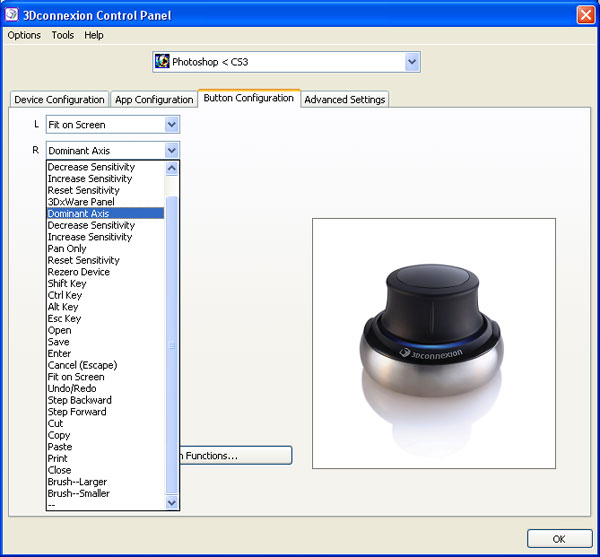Choose Paste from the function list
The width and height of the screenshot is (600, 557).
[105, 447]
